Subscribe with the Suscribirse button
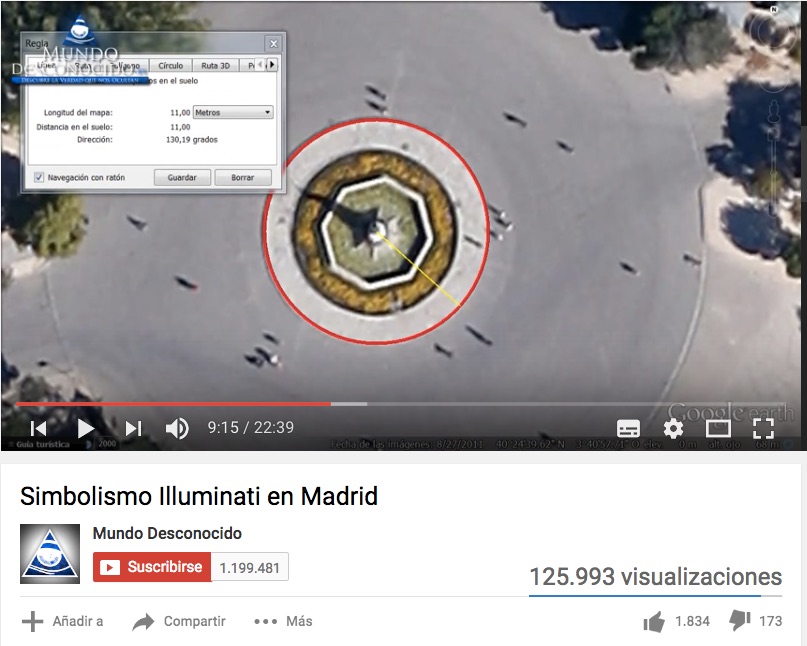 152,567
